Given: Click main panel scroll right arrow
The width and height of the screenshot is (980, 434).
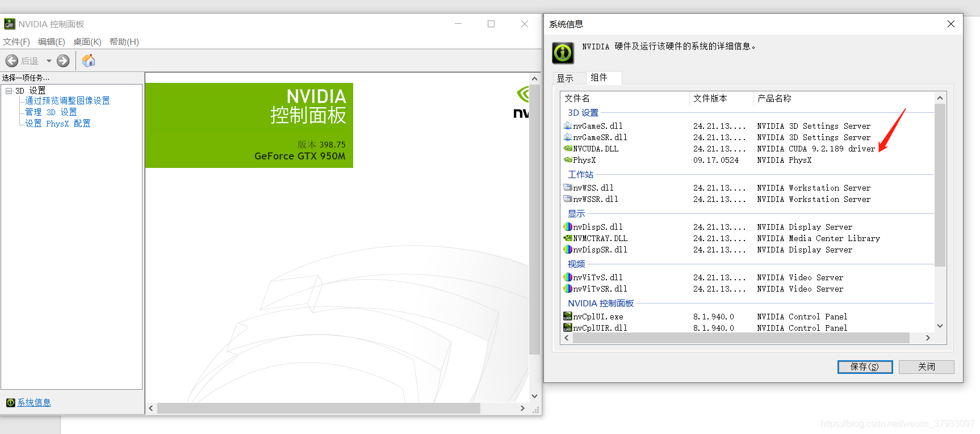Looking at the screenshot, I should 522,408.
